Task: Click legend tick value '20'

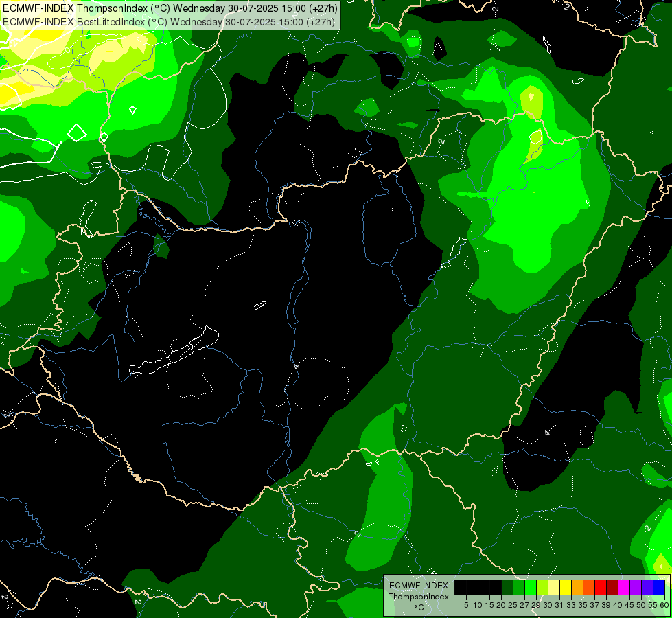Action: coord(501,605)
